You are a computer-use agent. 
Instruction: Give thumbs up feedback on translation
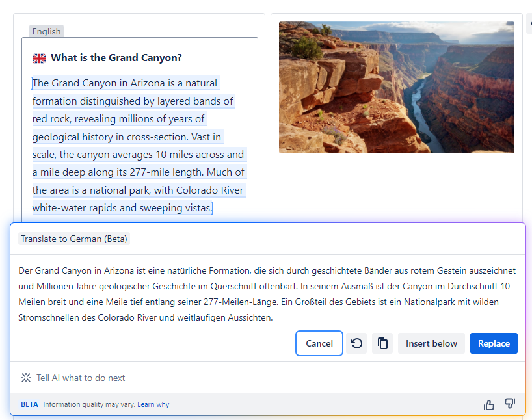(x=489, y=404)
